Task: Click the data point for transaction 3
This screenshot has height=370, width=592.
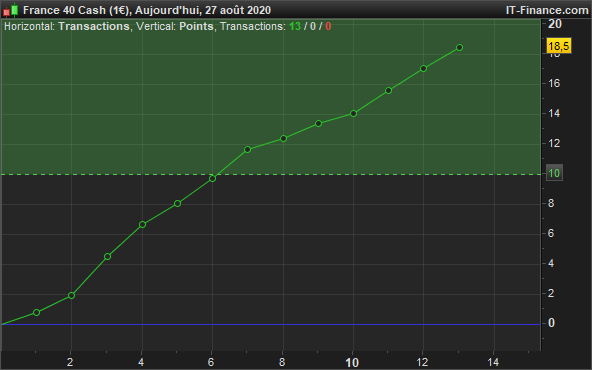Action: coord(107,257)
